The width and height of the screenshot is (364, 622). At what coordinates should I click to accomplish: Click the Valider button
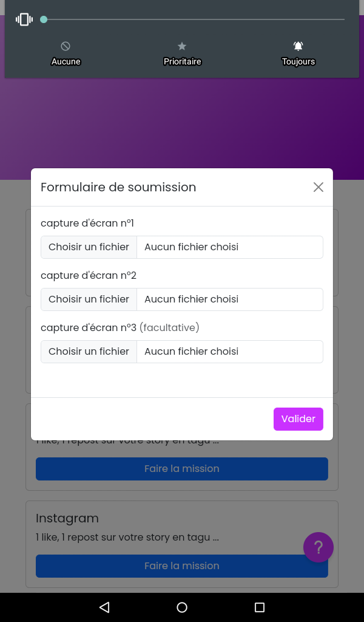click(x=298, y=419)
